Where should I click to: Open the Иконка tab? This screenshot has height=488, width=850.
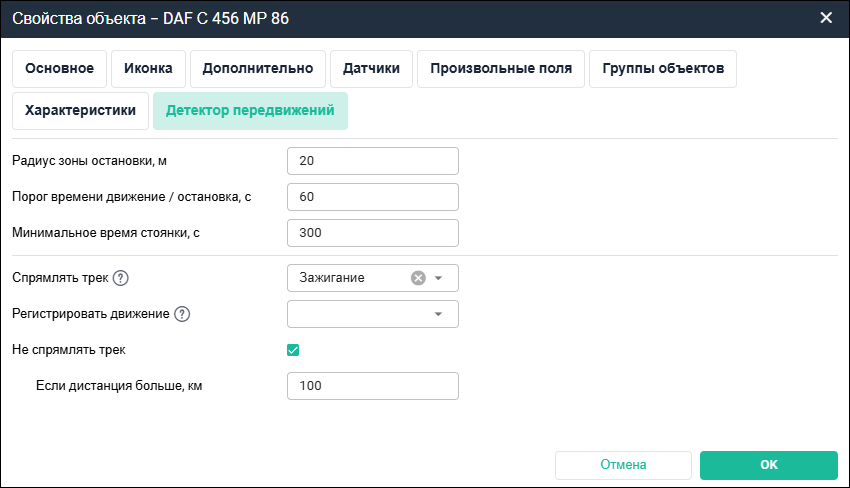coord(148,69)
